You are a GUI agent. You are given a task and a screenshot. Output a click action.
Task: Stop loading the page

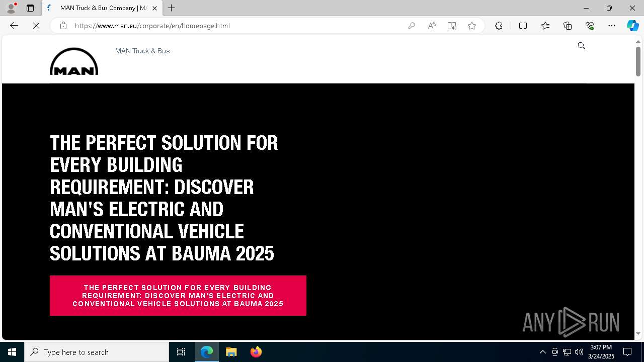coord(36,26)
